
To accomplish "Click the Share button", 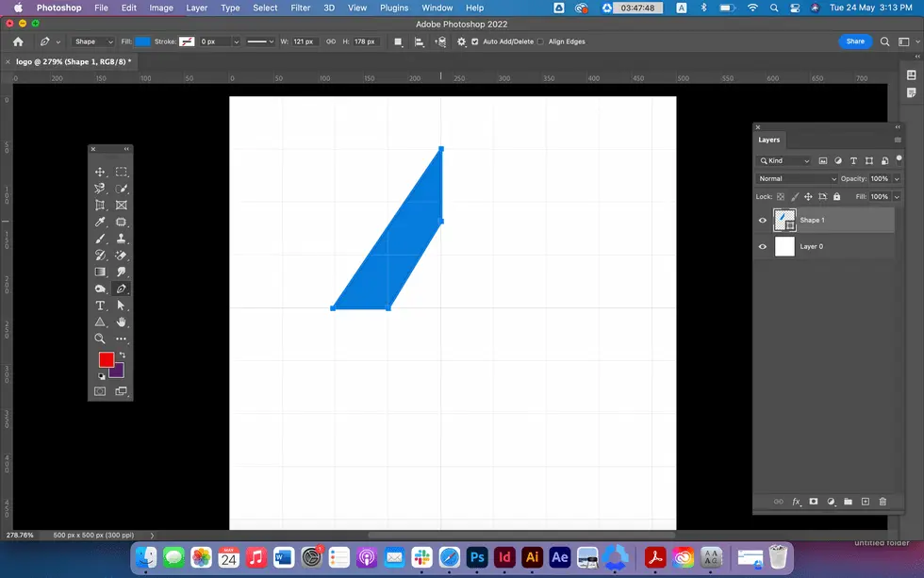I will pyautogui.click(x=854, y=41).
